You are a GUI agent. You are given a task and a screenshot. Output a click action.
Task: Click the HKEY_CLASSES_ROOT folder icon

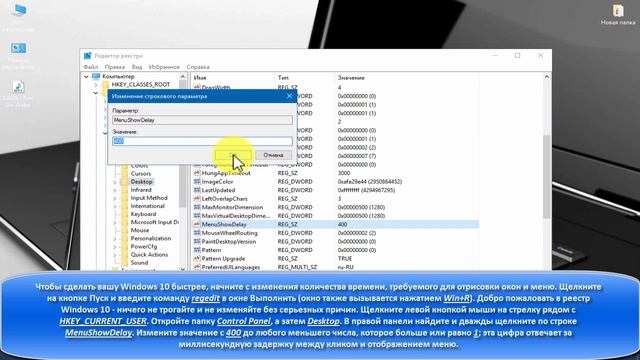point(106,84)
